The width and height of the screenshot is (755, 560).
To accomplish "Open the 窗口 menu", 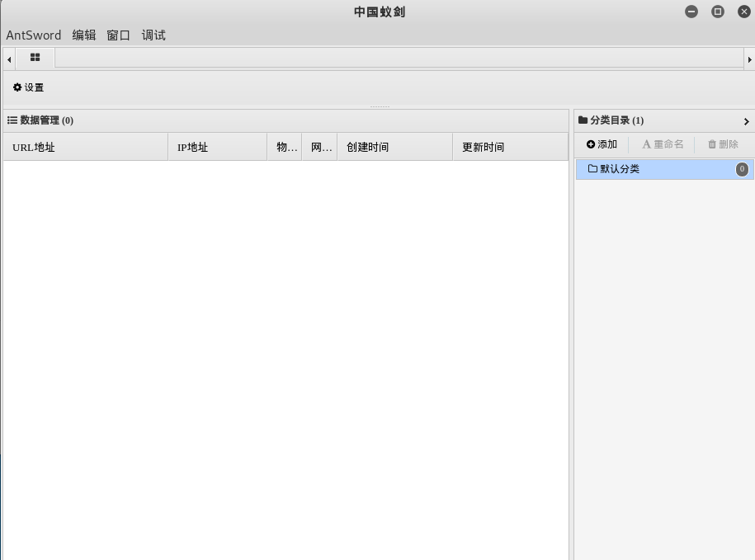I will click(x=119, y=35).
